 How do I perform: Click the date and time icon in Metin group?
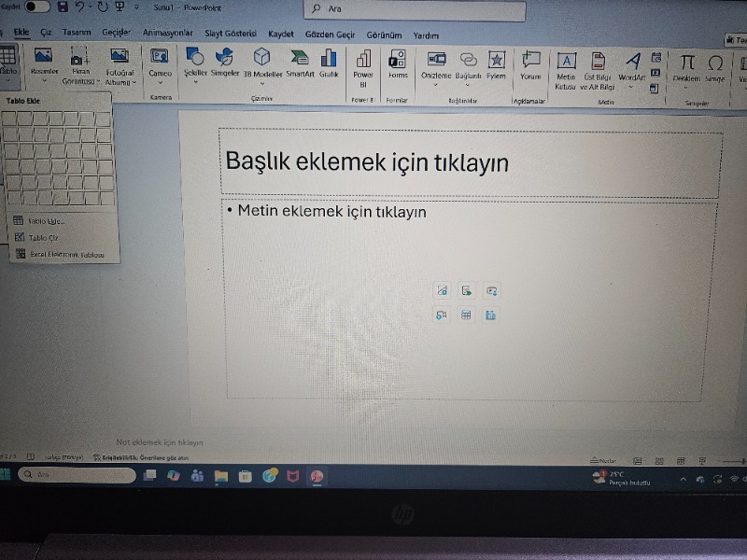click(x=656, y=58)
